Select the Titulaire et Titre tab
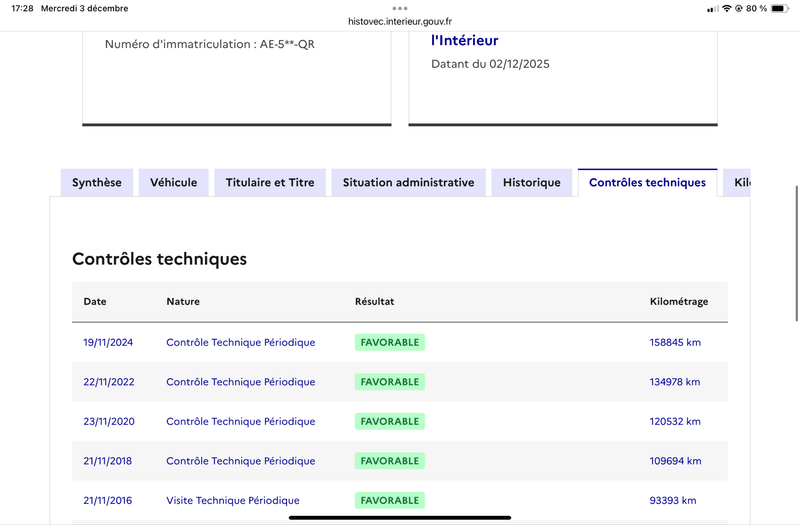800x525 pixels. tap(270, 183)
